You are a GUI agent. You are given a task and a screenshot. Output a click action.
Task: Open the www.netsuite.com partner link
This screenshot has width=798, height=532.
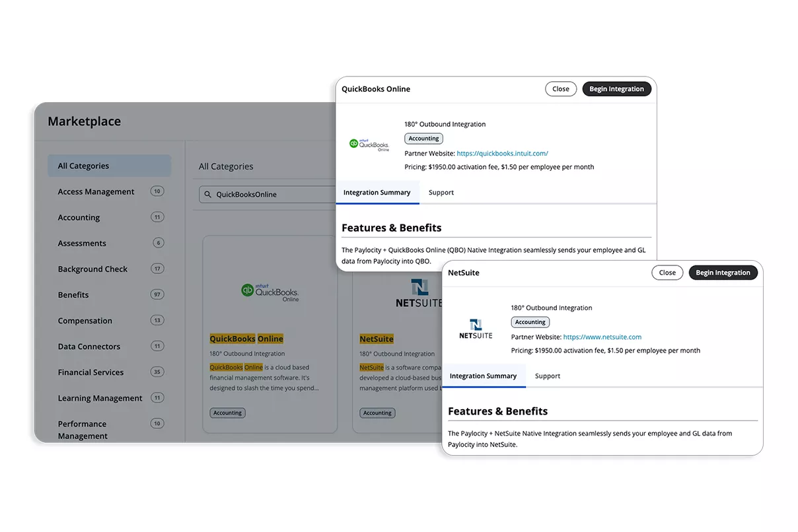(602, 337)
